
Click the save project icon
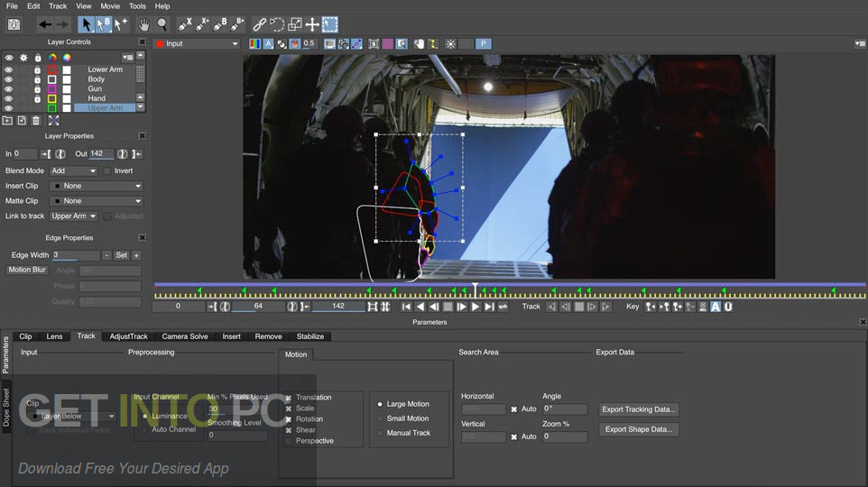click(x=14, y=24)
